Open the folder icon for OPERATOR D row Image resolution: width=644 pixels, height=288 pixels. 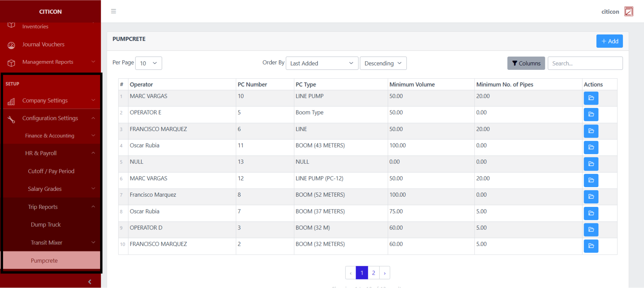click(x=591, y=230)
